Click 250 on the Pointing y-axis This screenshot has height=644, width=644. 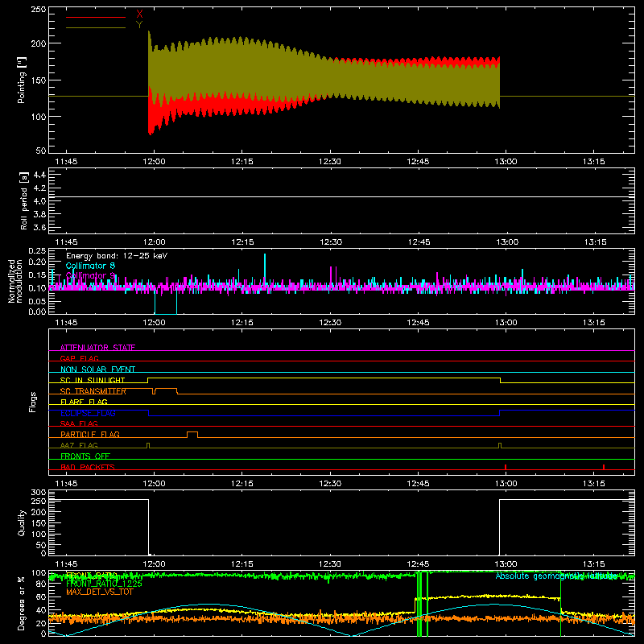click(39, 10)
